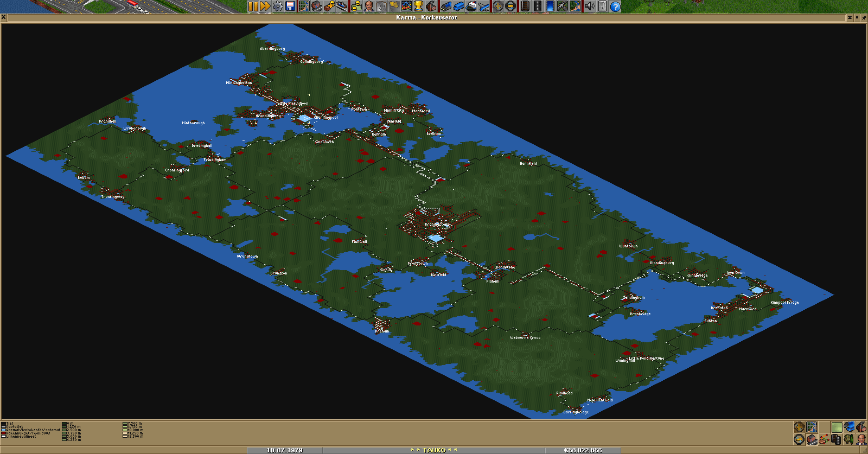Click the Aberdingbury town label
The image size is (868, 454).
pyautogui.click(x=272, y=48)
